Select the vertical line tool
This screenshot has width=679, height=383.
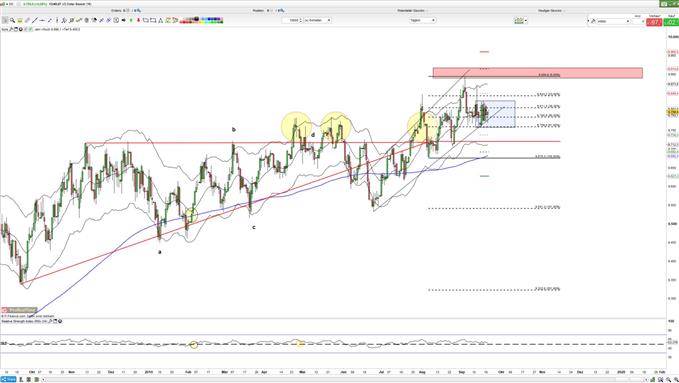57,20
